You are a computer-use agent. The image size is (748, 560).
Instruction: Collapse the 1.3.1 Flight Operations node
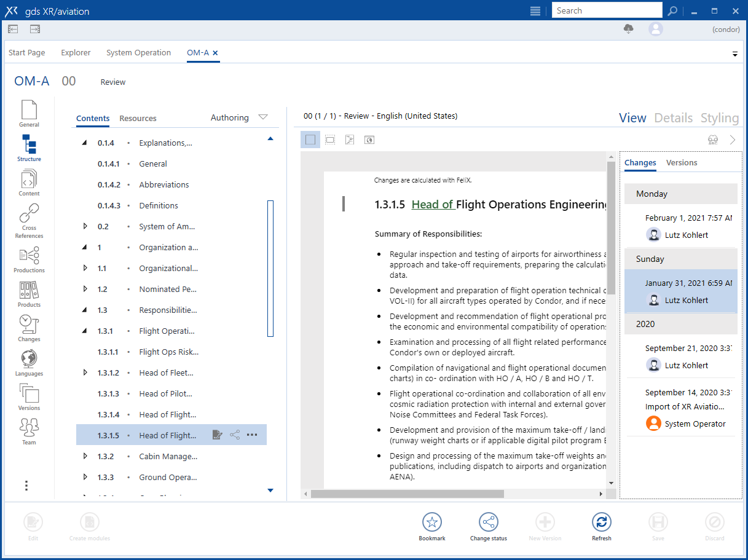pos(85,331)
